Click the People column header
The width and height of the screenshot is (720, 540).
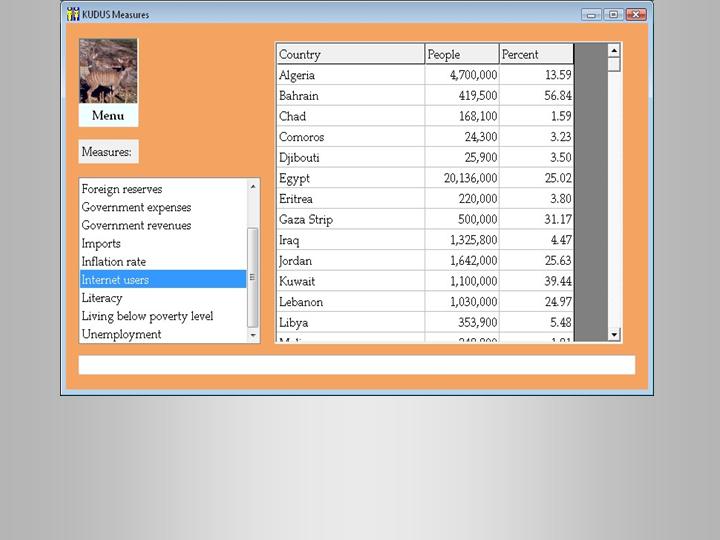pyautogui.click(x=461, y=54)
